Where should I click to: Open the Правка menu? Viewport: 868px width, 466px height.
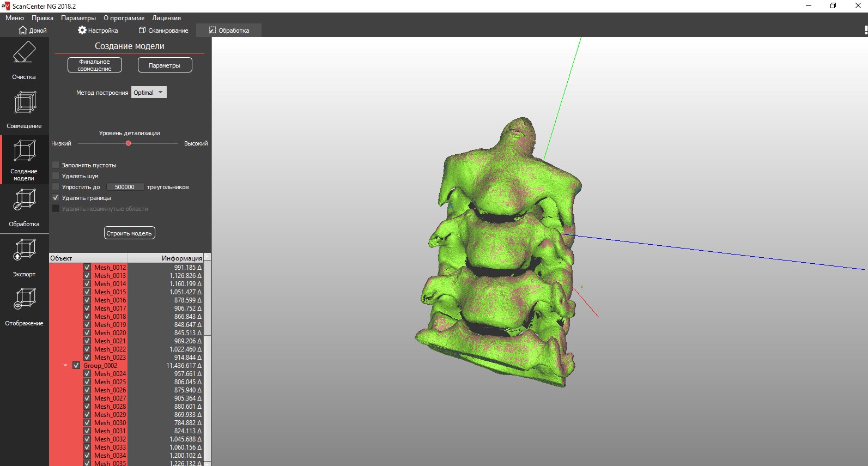[x=43, y=18]
